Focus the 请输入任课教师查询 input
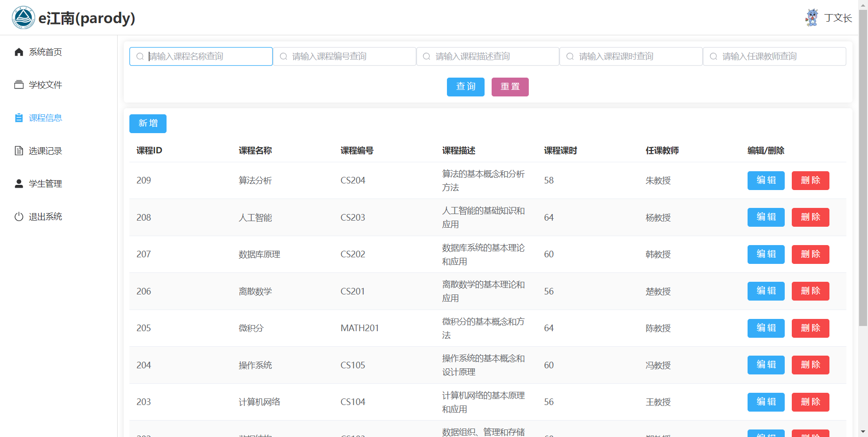The width and height of the screenshot is (868, 437). (775, 56)
